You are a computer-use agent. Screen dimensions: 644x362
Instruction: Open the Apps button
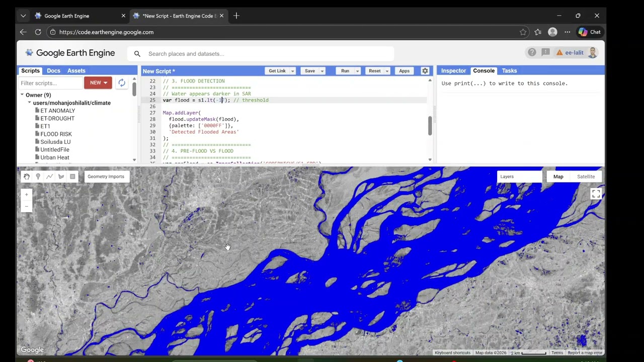405,71
